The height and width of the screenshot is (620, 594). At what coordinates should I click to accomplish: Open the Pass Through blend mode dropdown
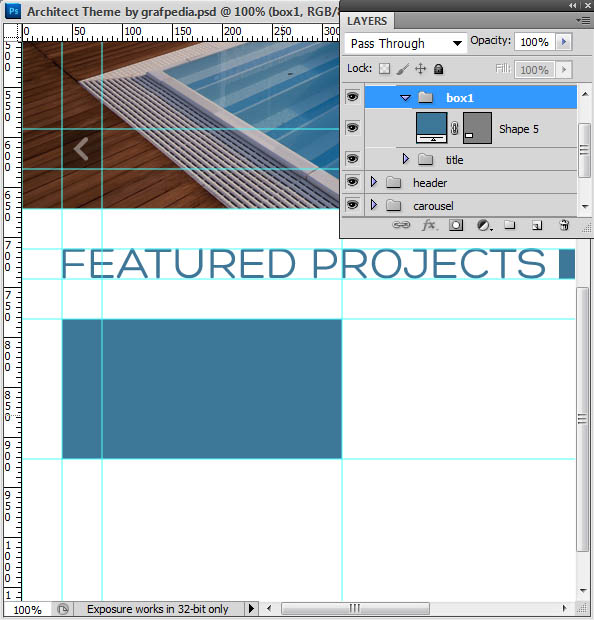405,43
